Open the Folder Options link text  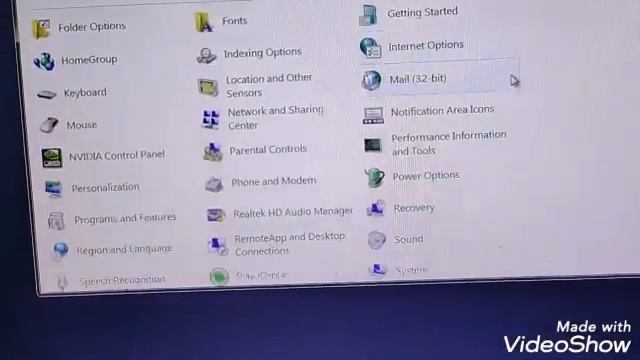92,27
